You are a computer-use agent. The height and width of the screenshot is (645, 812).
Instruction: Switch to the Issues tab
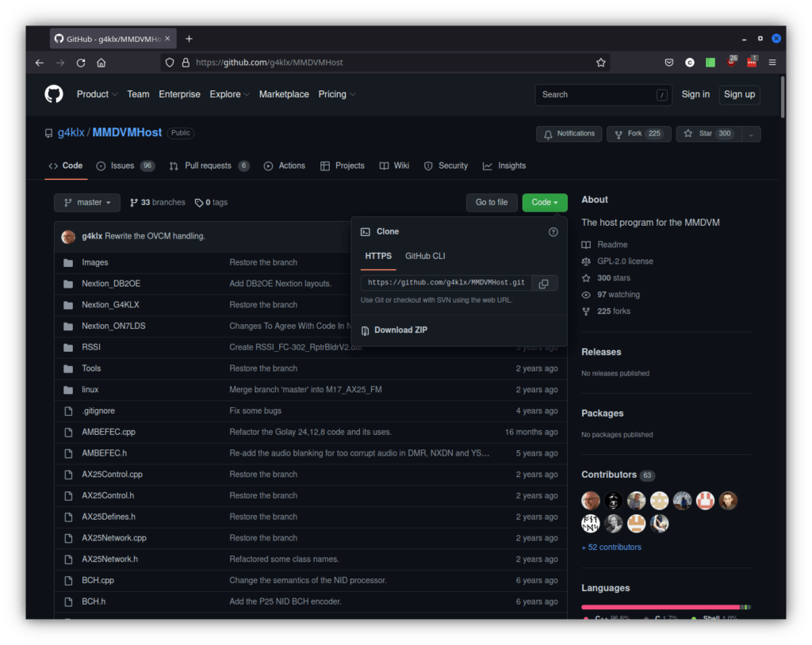coord(125,166)
